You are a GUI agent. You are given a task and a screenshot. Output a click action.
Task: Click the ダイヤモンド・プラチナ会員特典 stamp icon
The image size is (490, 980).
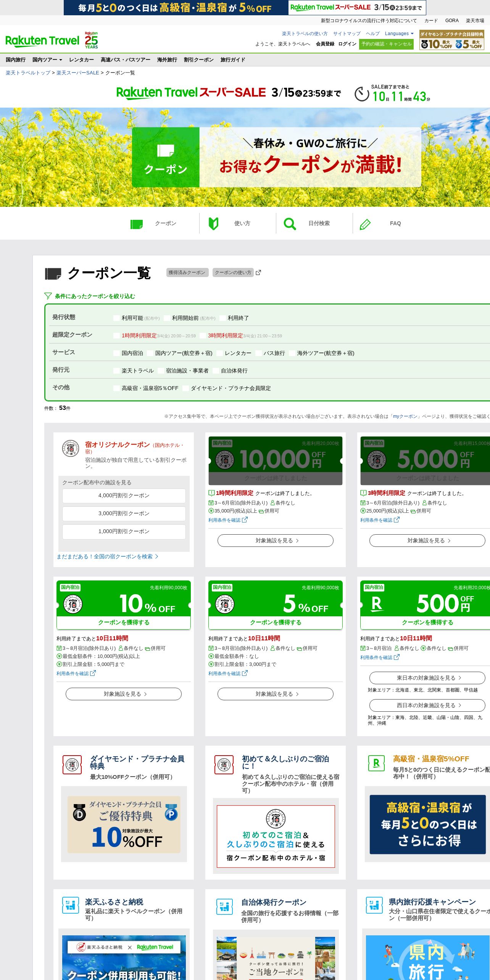tap(72, 765)
